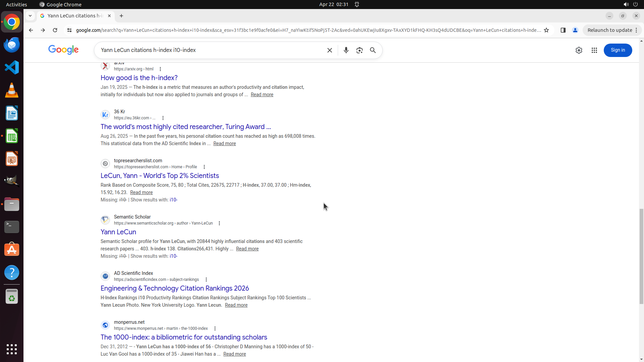
Task: Open more options for topresearcherslist result
Action: point(204,167)
